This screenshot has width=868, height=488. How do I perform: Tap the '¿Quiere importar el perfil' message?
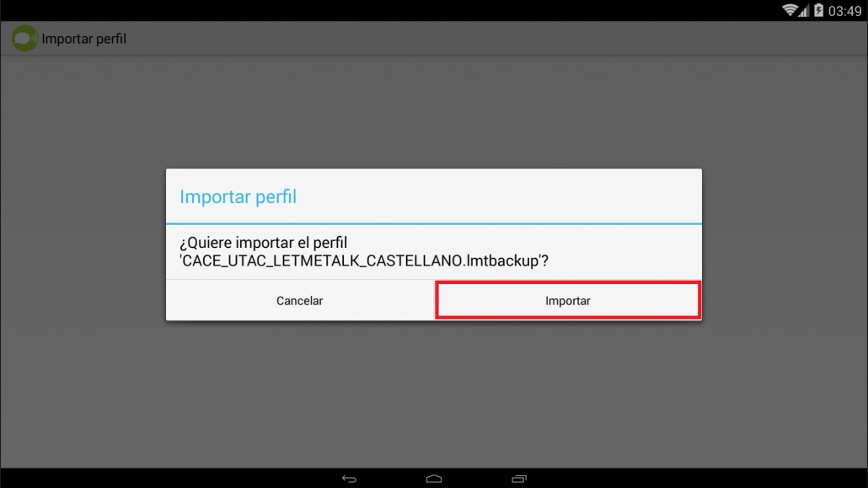pos(264,243)
